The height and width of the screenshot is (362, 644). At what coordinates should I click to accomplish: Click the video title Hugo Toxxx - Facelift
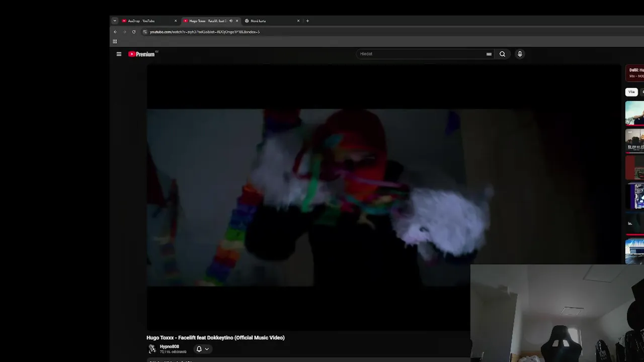tap(215, 338)
